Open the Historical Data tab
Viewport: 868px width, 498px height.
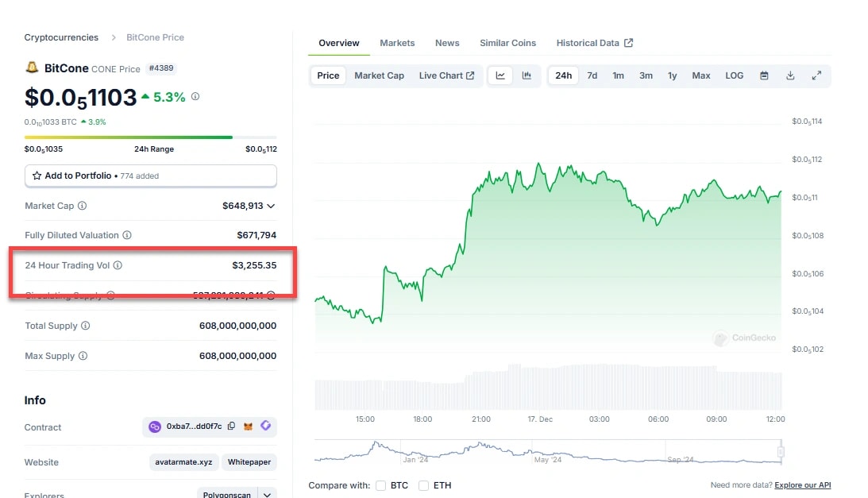594,43
